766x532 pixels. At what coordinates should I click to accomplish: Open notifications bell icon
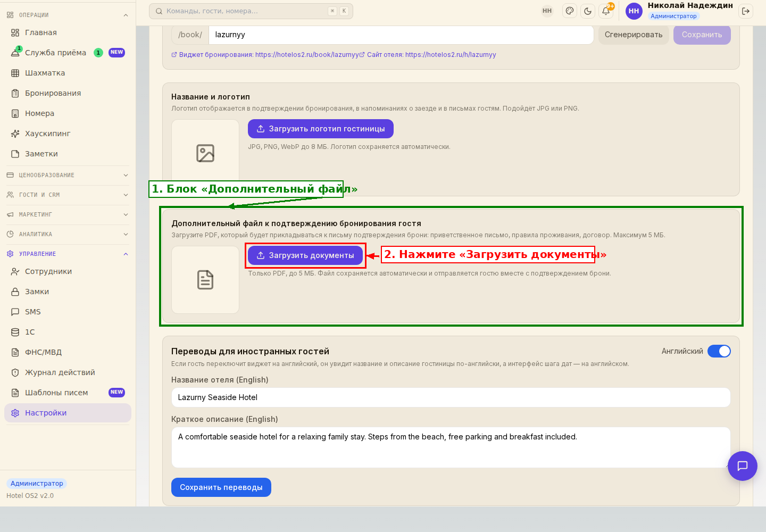[606, 11]
